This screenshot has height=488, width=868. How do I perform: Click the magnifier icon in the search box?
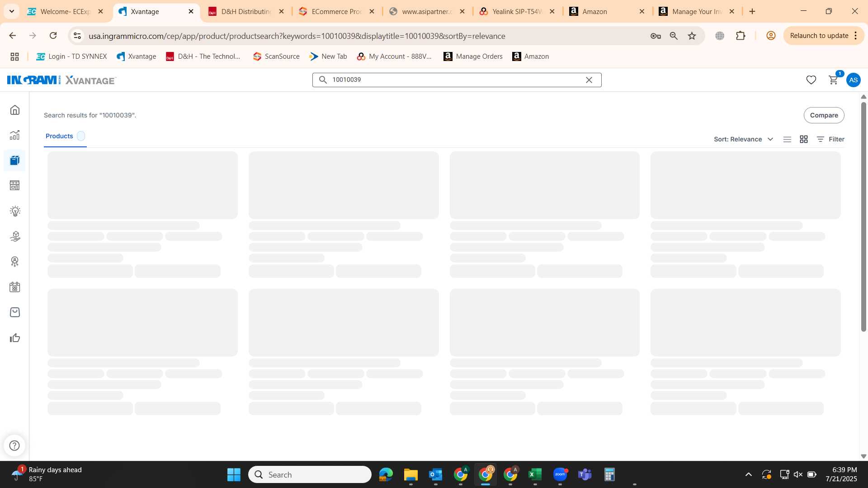(323, 80)
